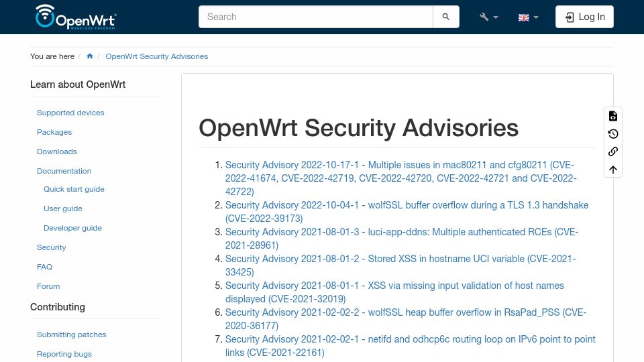Open advisory 2021-08-01-1 XSS host names
This screenshot has width=644, height=362.
point(394,292)
